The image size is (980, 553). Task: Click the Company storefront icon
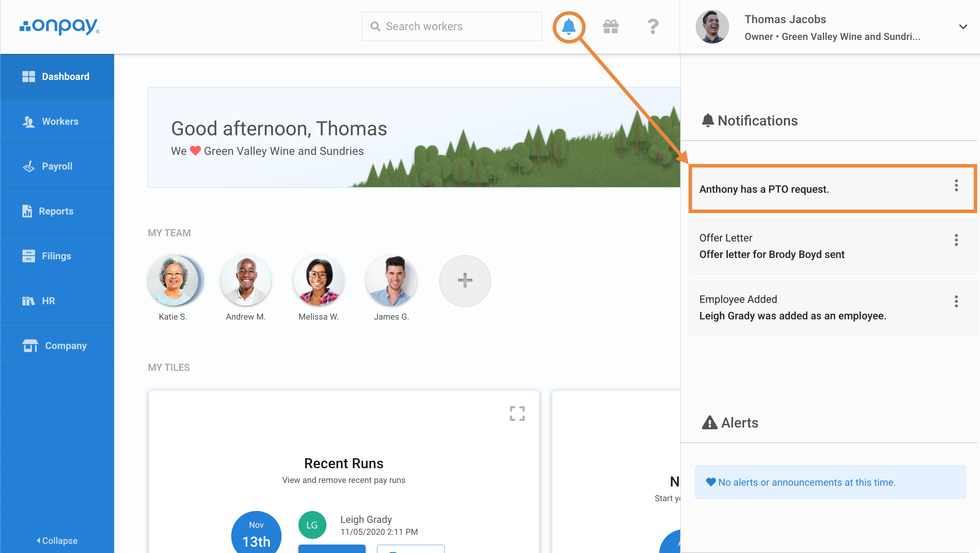pyautogui.click(x=30, y=346)
